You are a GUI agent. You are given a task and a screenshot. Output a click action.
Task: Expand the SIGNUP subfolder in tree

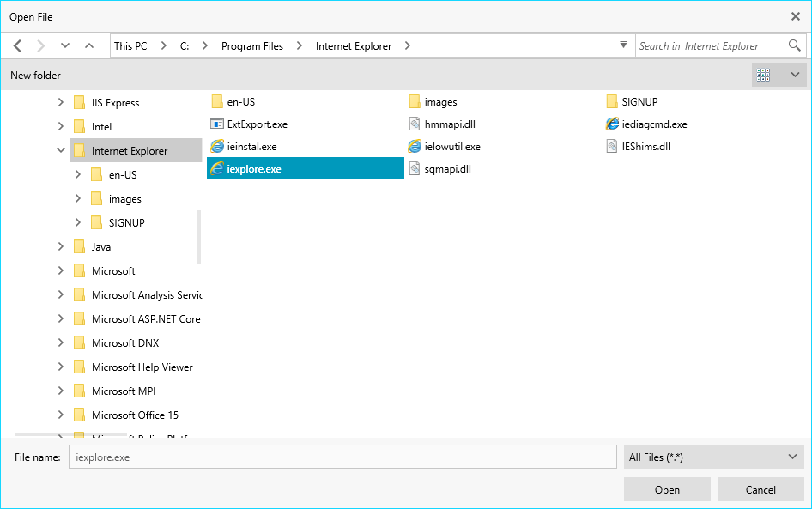(x=77, y=222)
